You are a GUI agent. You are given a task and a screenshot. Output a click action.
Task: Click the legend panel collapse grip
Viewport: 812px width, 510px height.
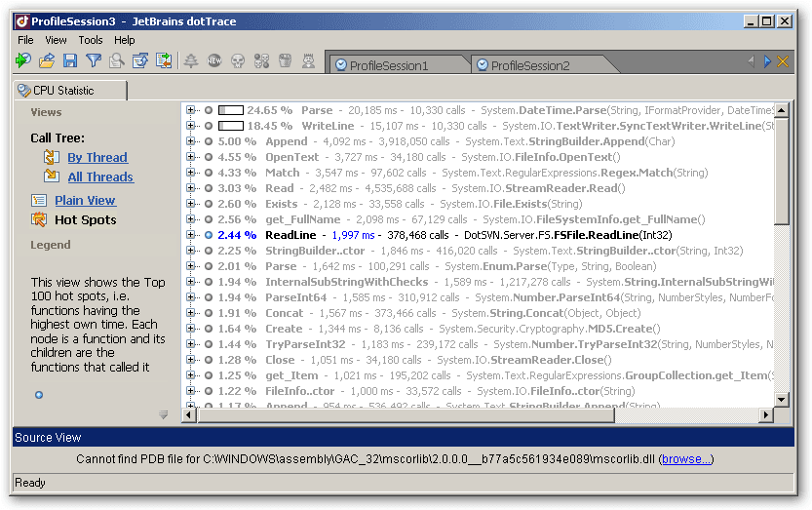click(164, 414)
